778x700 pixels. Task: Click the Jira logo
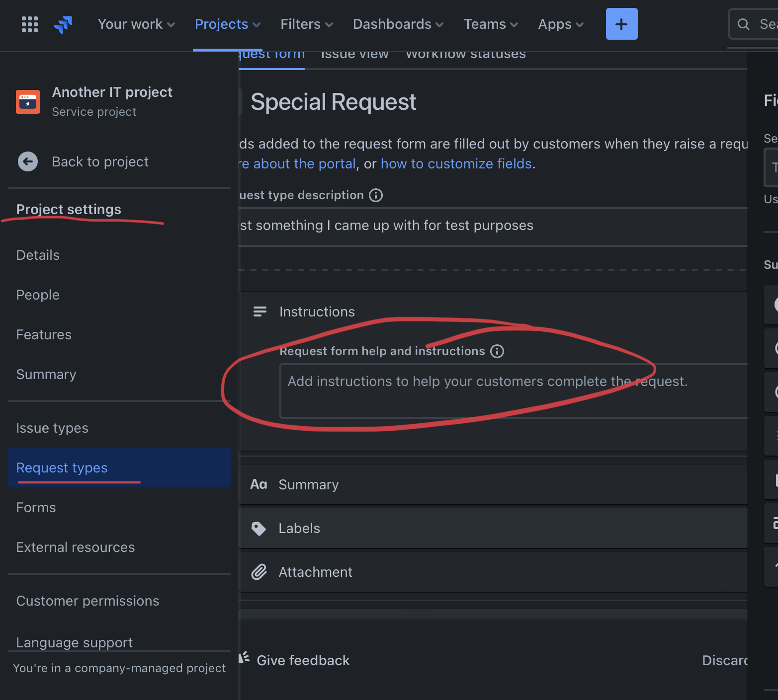[x=63, y=23]
